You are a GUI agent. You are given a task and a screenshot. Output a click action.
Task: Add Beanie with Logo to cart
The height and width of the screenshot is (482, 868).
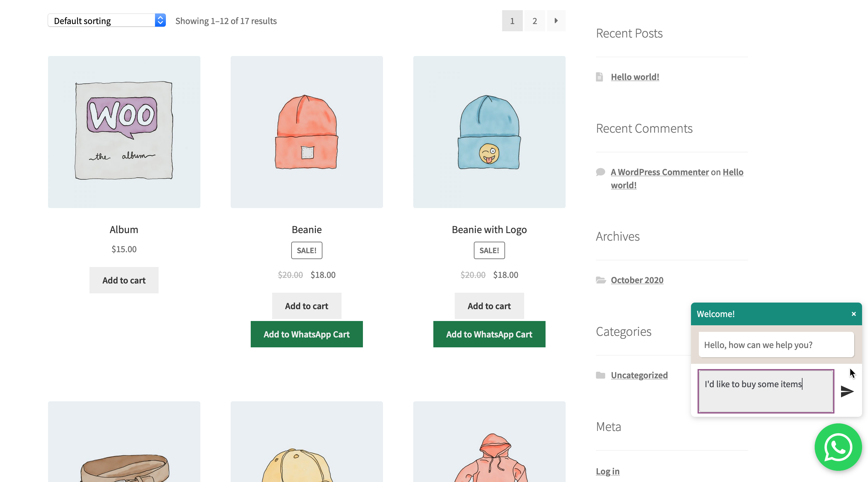point(489,306)
